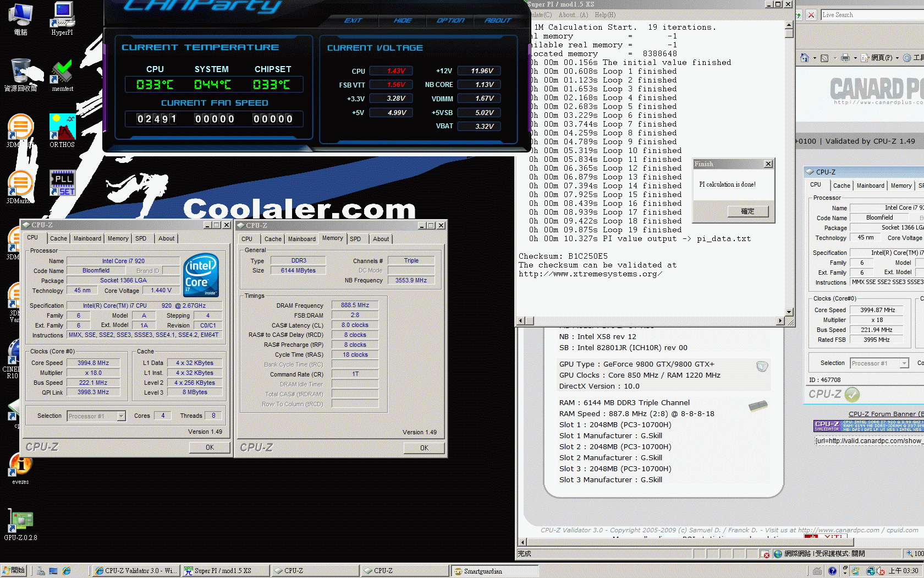Screen dimensions: 924x578
Task: Click Super PI vertical scrollbar down arrow
Action: tap(789, 312)
